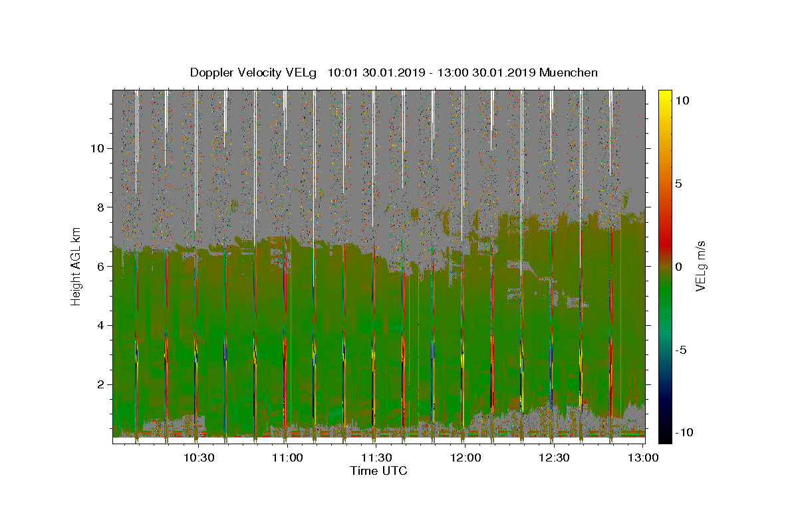Image resolution: width=798 pixels, height=532 pixels.
Task: Click the 11:30 time tick label
Action: click(x=376, y=458)
